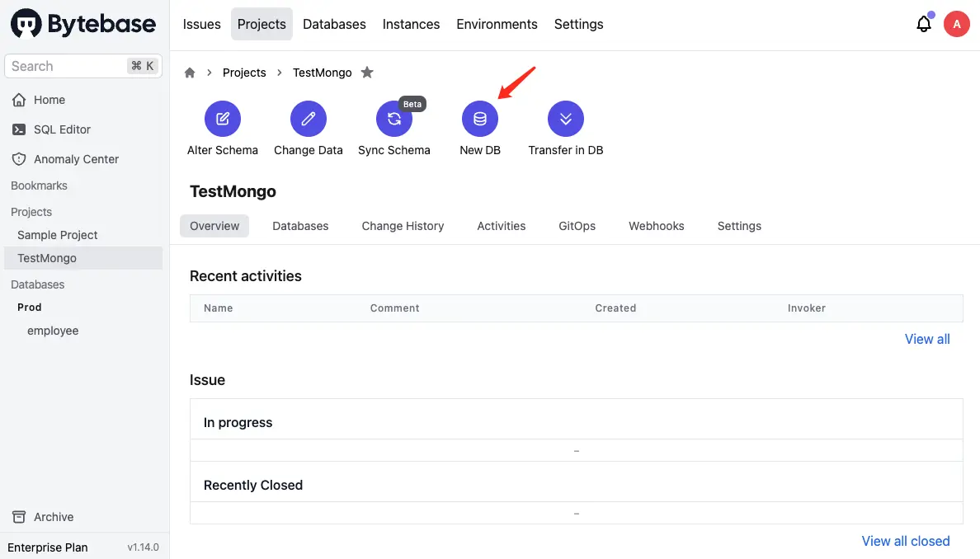Click the TestMongo project title
This screenshot has width=980, height=559.
pyautogui.click(x=233, y=192)
